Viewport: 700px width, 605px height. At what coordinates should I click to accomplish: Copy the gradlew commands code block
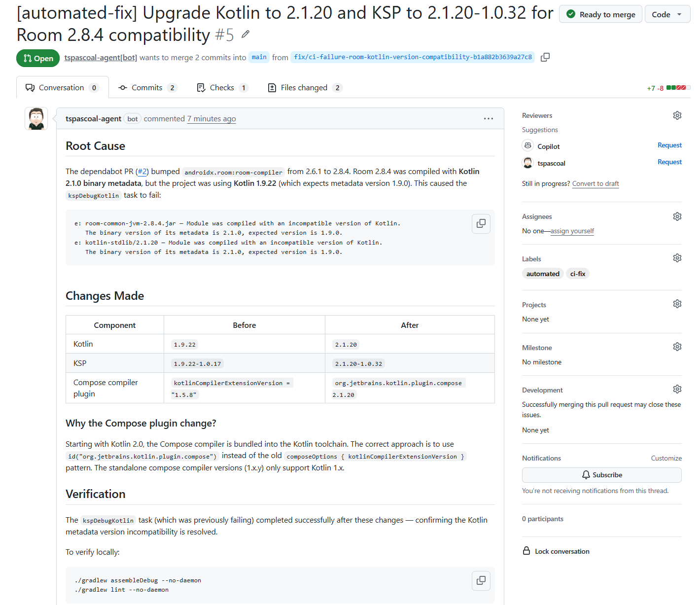(481, 580)
